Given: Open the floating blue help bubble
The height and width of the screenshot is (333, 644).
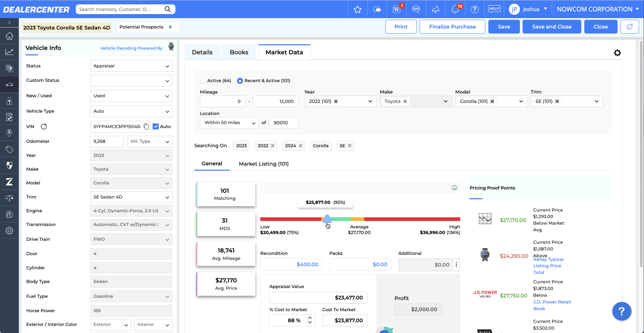Looking at the screenshot, I should pos(622,311).
